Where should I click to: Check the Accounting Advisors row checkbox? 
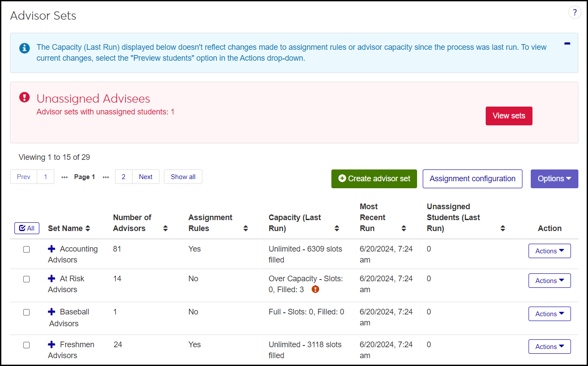click(x=27, y=249)
